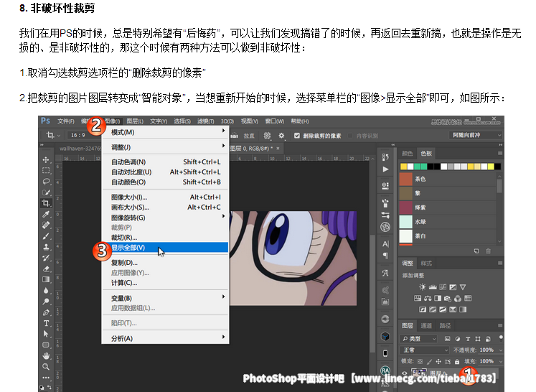Select the Hand tool
This screenshot has width=536, height=392.
coord(46,355)
